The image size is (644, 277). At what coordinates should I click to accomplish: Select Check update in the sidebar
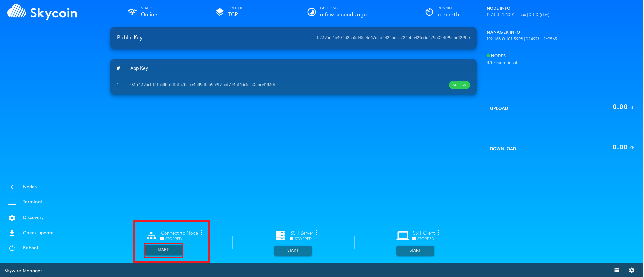coord(38,233)
